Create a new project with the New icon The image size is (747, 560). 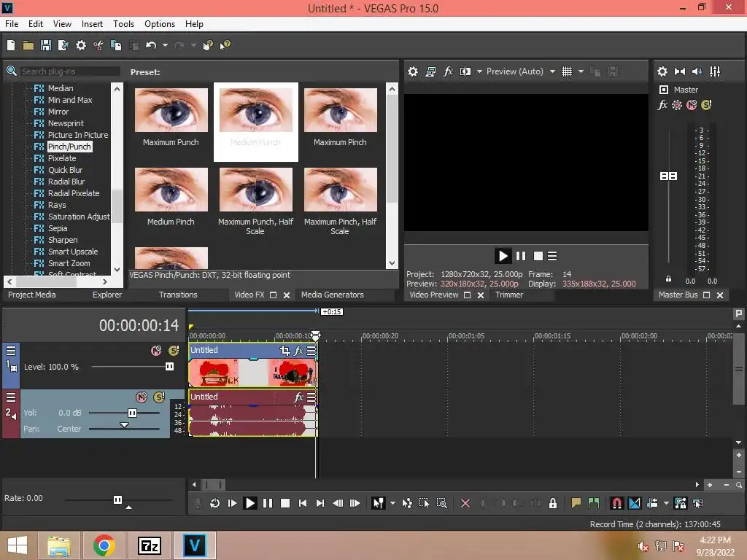coord(11,45)
